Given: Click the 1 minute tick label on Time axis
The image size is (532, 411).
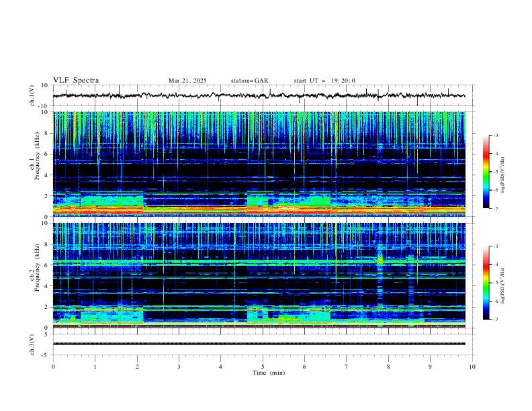Looking at the screenshot, I should tap(95, 367).
